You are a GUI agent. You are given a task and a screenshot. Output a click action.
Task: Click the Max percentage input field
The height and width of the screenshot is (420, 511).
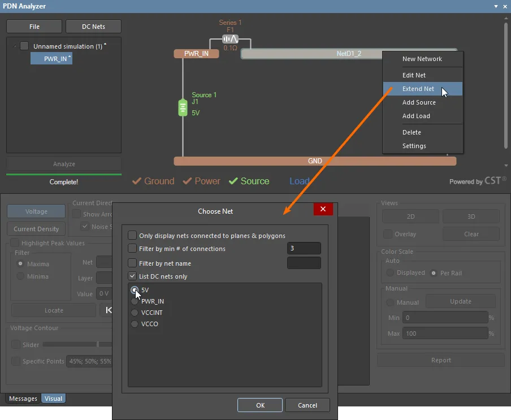[445, 334]
